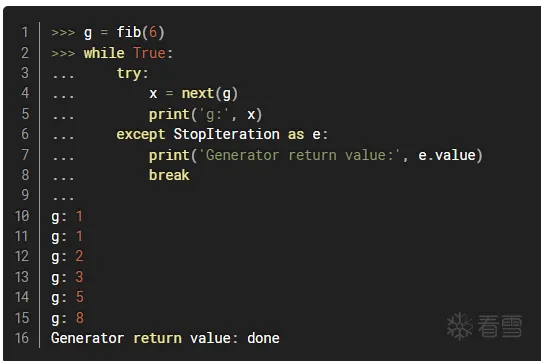
Task: Click the 'True' keyword on line 2
Action: (x=149, y=53)
